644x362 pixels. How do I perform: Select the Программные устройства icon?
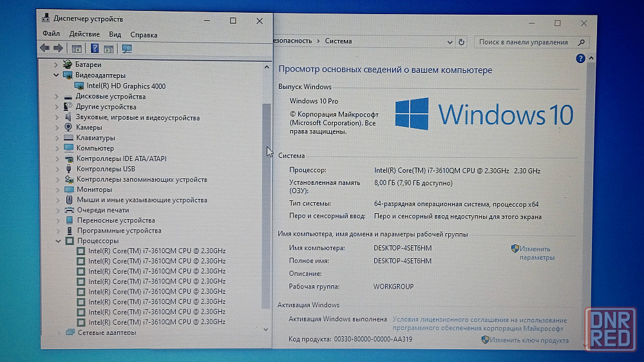pyautogui.click(x=70, y=231)
